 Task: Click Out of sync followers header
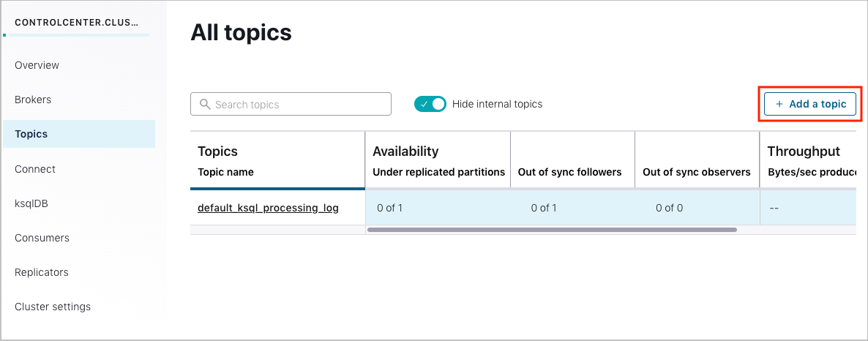point(569,172)
